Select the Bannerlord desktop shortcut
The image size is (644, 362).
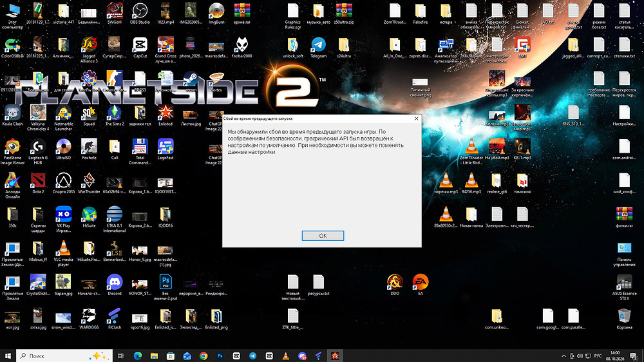pos(115,251)
